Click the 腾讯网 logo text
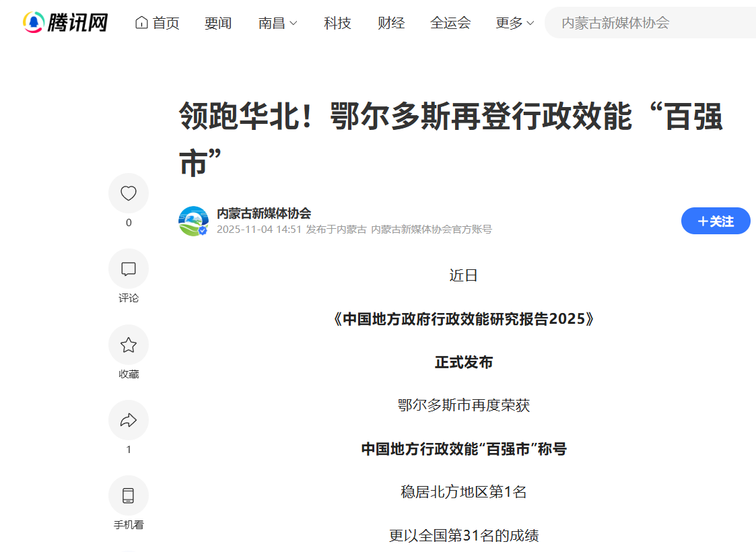The height and width of the screenshot is (552, 756). 77,23
